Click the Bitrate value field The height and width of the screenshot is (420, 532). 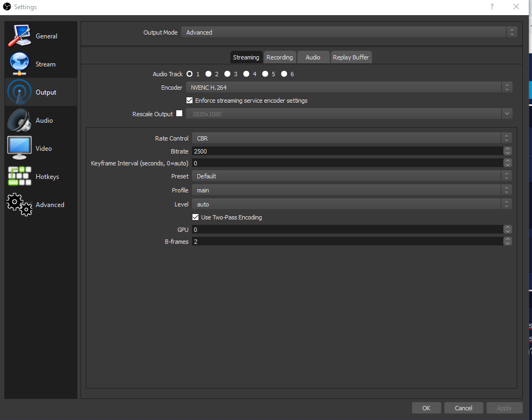348,151
